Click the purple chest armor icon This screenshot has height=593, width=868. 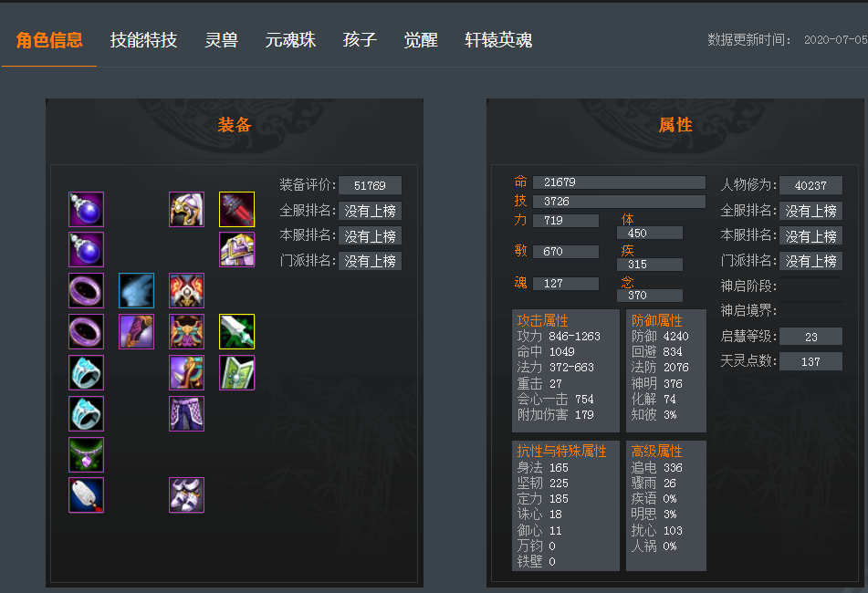pyautogui.click(x=237, y=249)
